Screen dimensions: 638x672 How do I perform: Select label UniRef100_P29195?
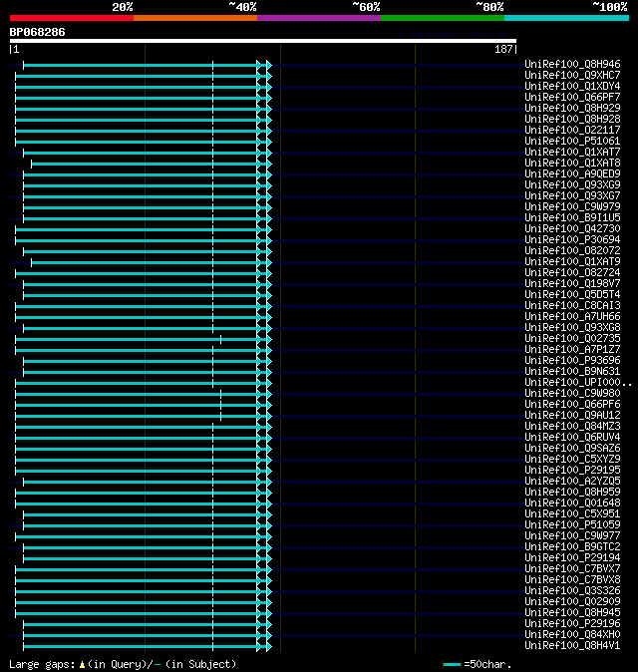pos(572,471)
